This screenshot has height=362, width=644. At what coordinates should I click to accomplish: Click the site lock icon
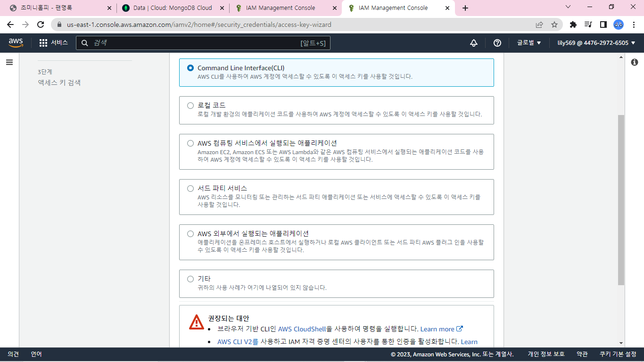coord(60,25)
